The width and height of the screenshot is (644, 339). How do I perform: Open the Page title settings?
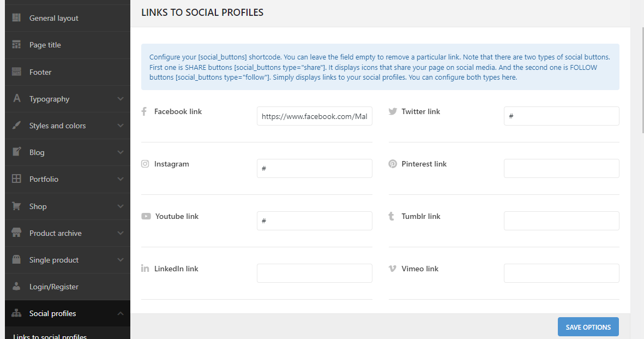[45, 45]
